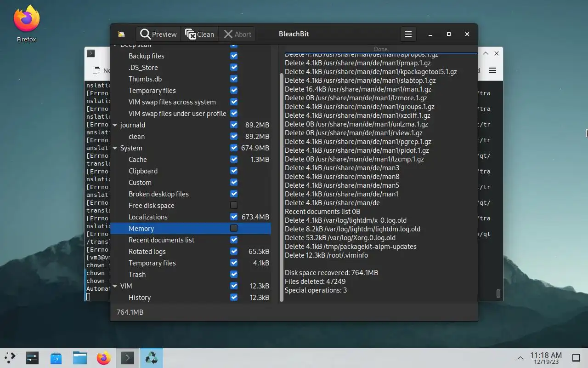Image resolution: width=588 pixels, height=368 pixels.
Task: Click the 'Disk space recovered: 764.1MB' line
Action: click(x=331, y=272)
